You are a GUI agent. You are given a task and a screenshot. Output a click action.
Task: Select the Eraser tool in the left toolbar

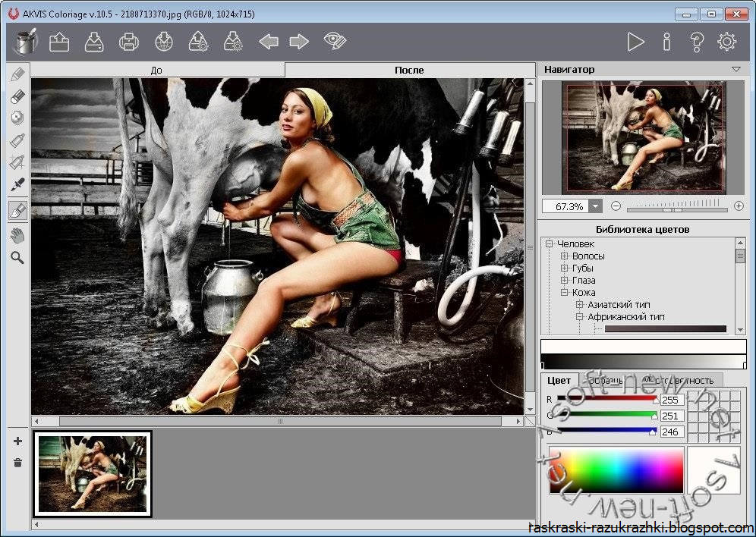(17, 96)
